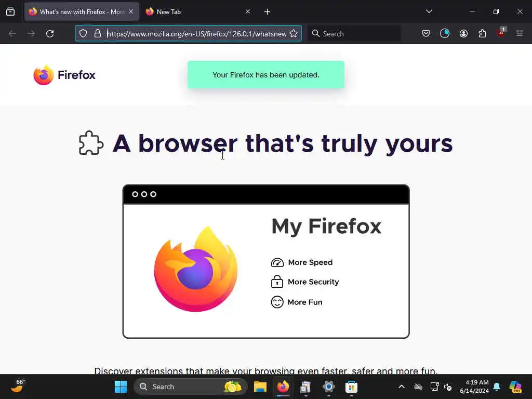Click the taskbar Search box
Image resolution: width=532 pixels, height=399 pixels.
(191, 387)
